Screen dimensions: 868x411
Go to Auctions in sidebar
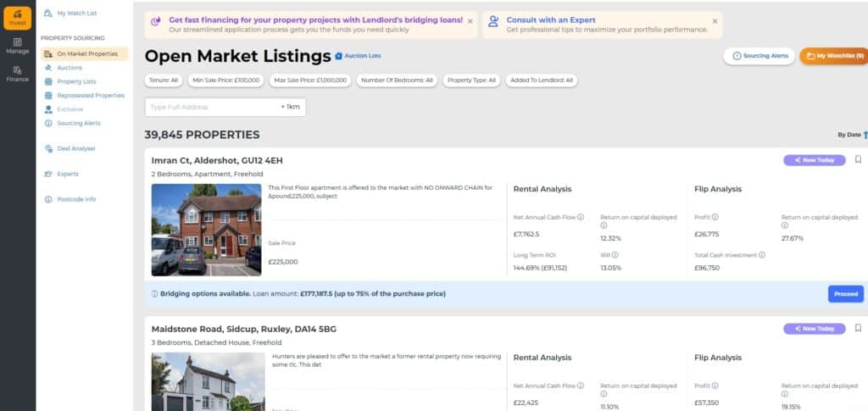coord(63,68)
